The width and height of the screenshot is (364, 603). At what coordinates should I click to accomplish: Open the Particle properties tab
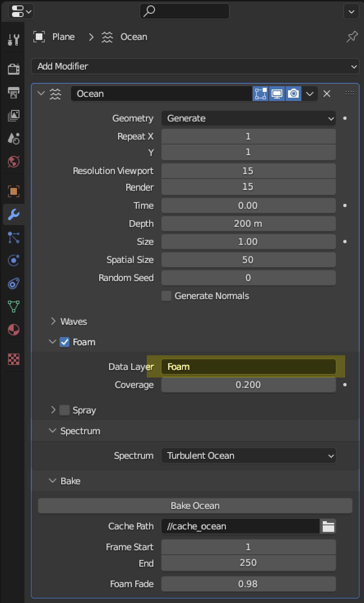tap(13, 237)
